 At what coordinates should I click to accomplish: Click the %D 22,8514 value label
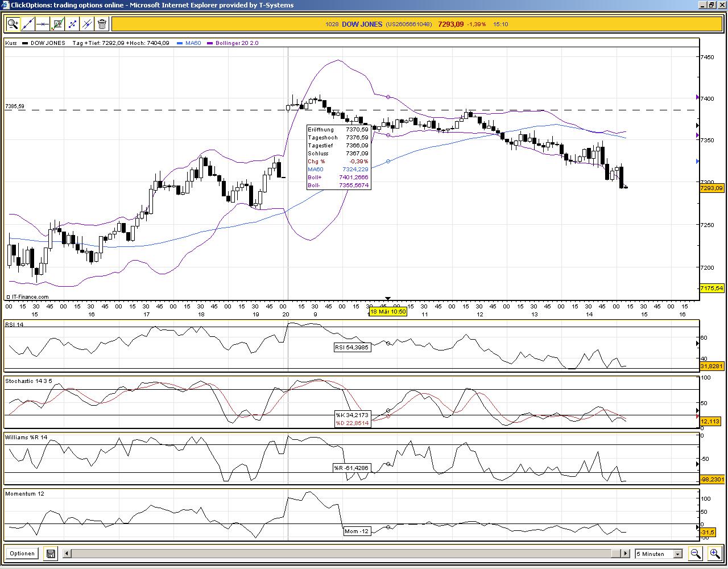[352, 423]
